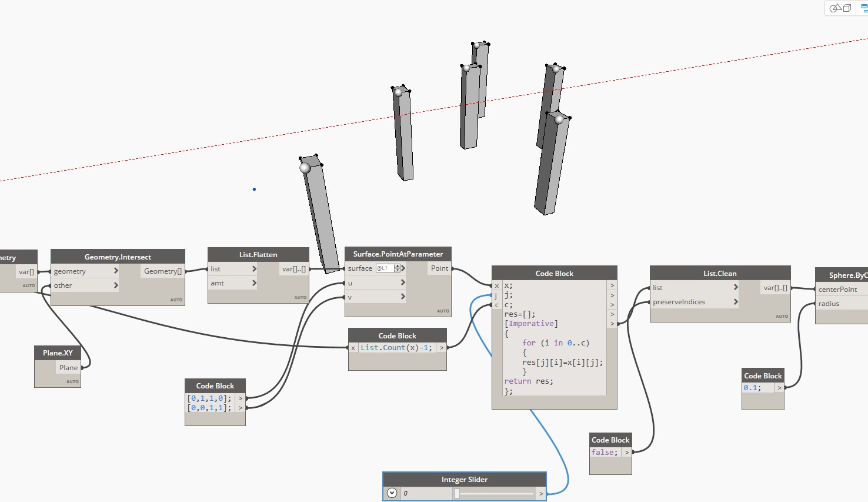Open the u port options chevron
This screenshot has height=502, width=868.
[x=403, y=282]
